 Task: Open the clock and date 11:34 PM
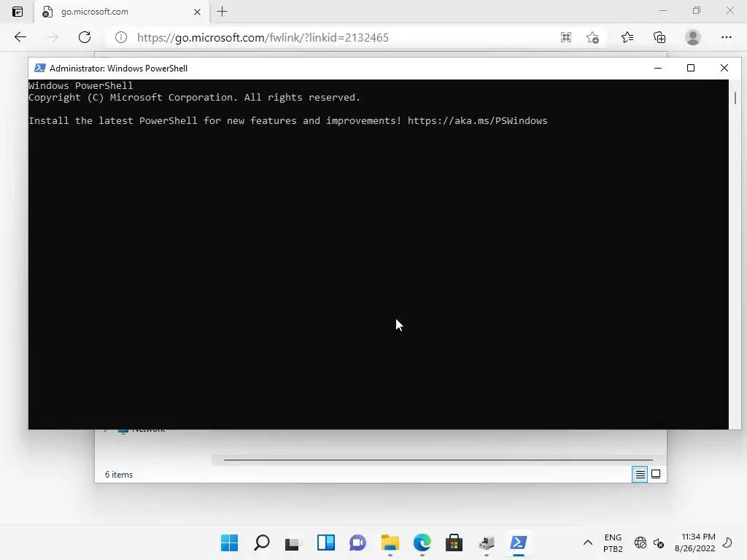point(694,542)
